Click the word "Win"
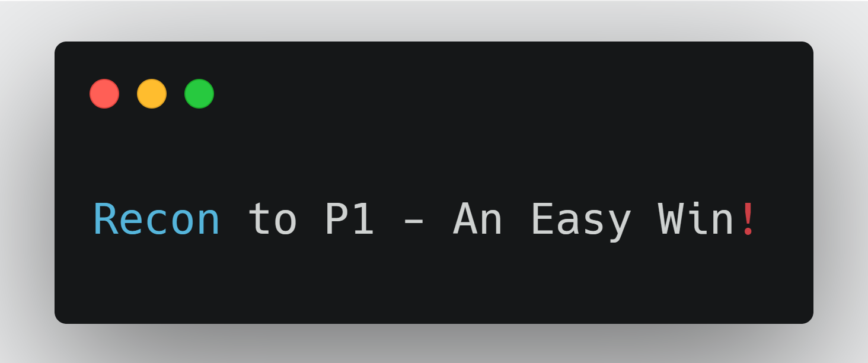 pos(696,220)
